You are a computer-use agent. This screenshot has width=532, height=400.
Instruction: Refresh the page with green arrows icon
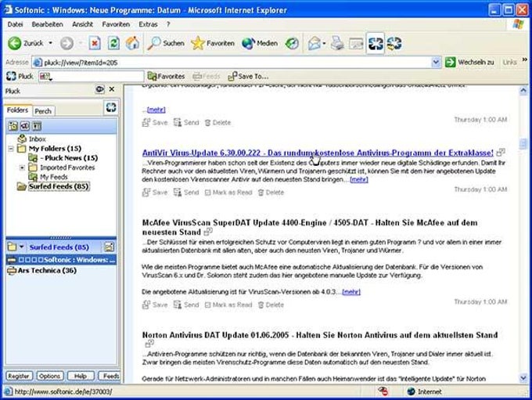tap(113, 44)
